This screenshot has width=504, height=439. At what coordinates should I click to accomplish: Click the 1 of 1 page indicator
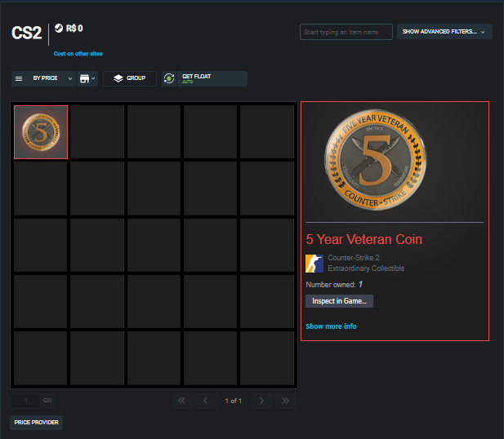[234, 401]
